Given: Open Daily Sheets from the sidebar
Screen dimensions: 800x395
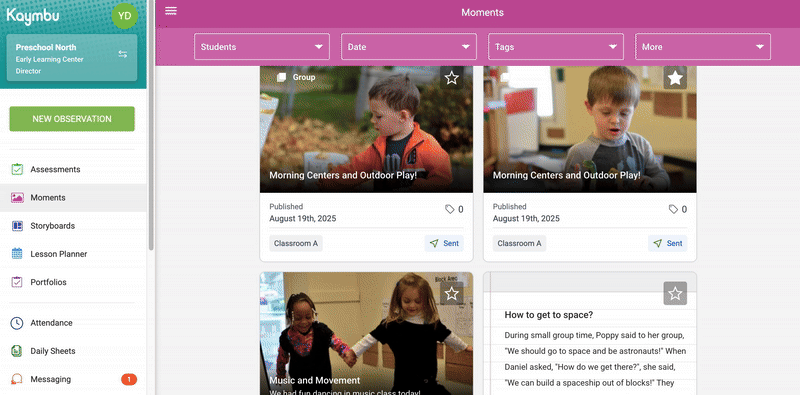Looking at the screenshot, I should pos(73,351).
